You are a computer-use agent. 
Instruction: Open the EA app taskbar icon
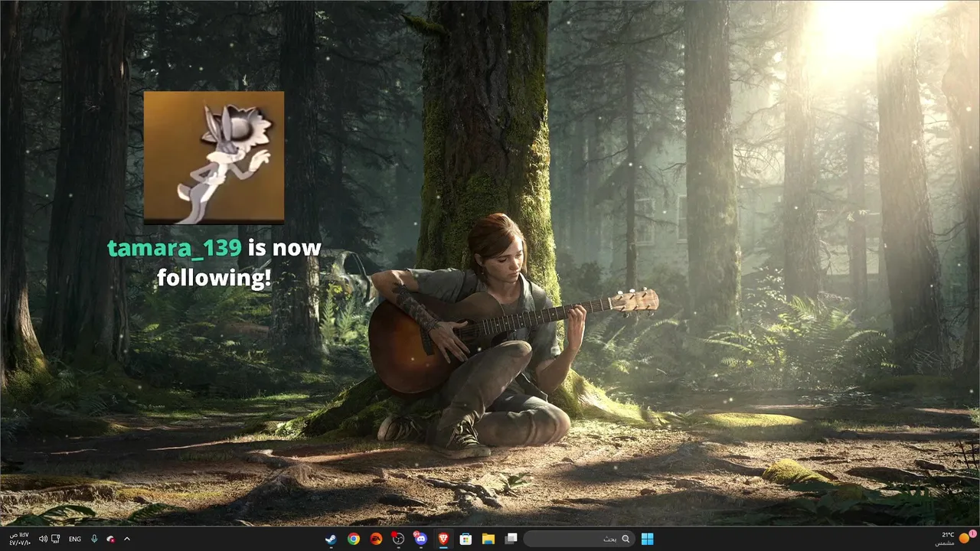tap(375, 539)
